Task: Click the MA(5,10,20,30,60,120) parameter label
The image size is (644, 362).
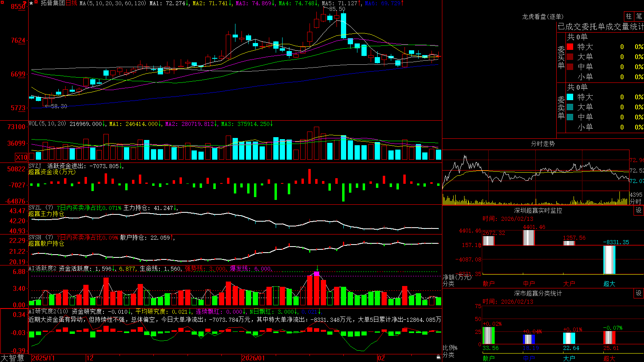Action: [x=113, y=3]
